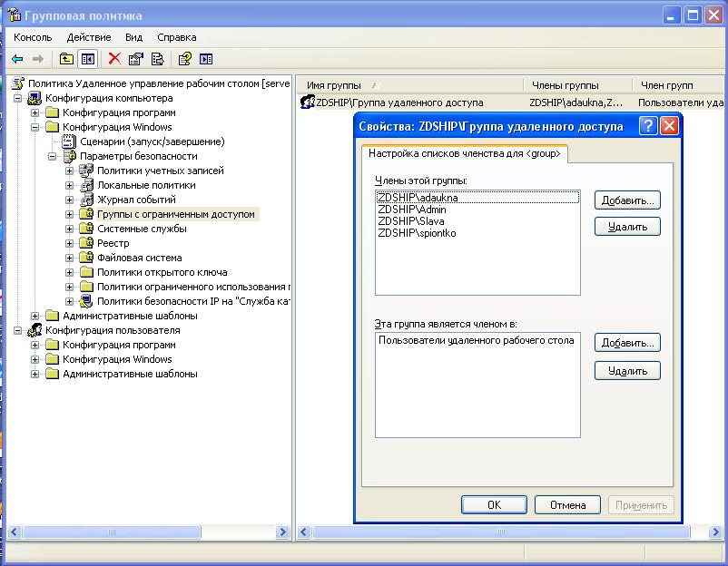Viewport: 728px width, 566px height.
Task: Click Удалить for group members list
Action: 627,227
